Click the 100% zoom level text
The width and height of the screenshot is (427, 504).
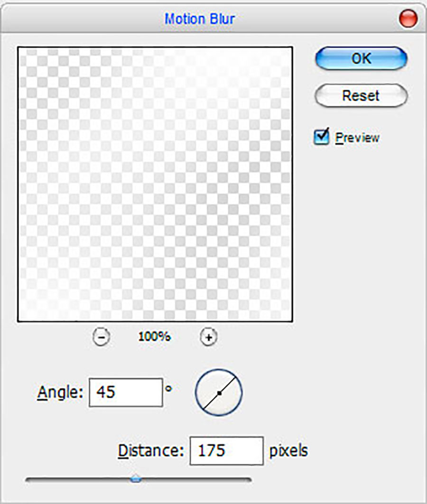point(154,337)
